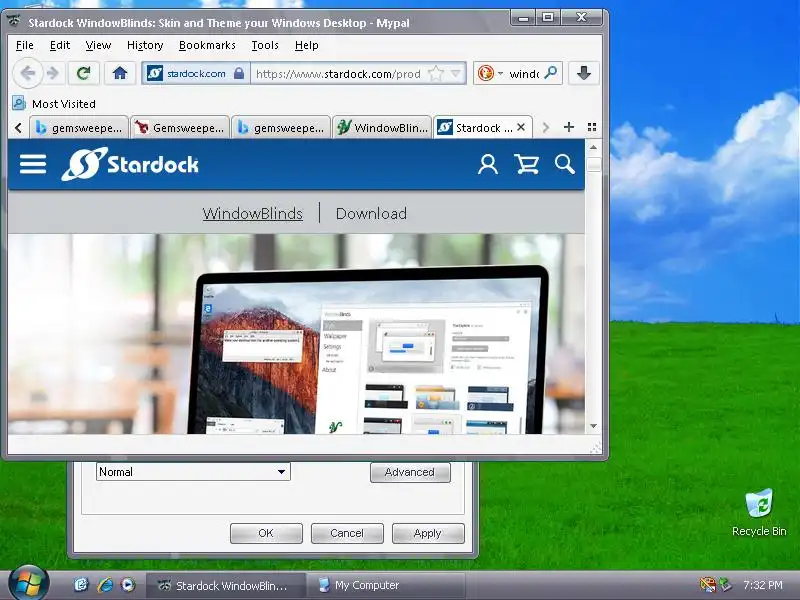This screenshot has width=800, height=600.
Task: Open the File menu
Action: [x=24, y=45]
